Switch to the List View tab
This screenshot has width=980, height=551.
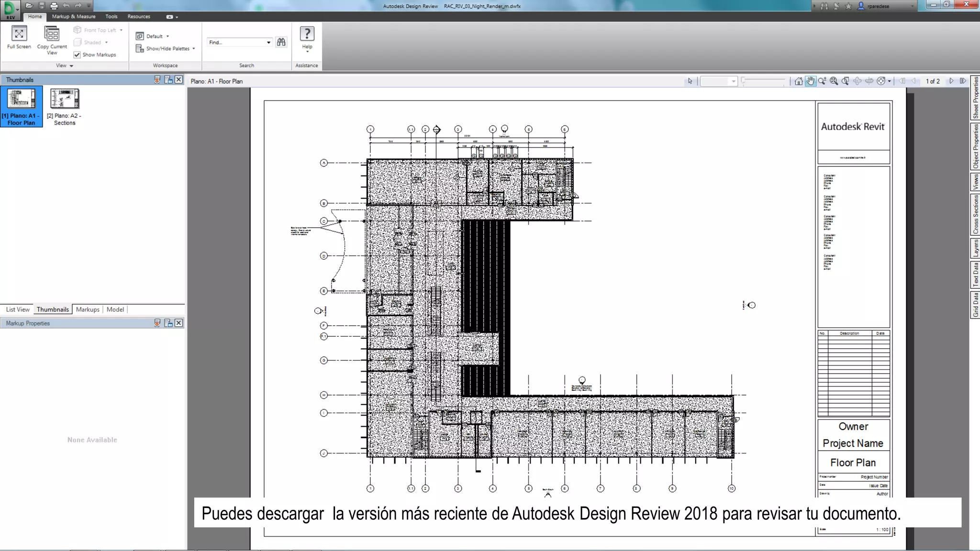pos(18,309)
